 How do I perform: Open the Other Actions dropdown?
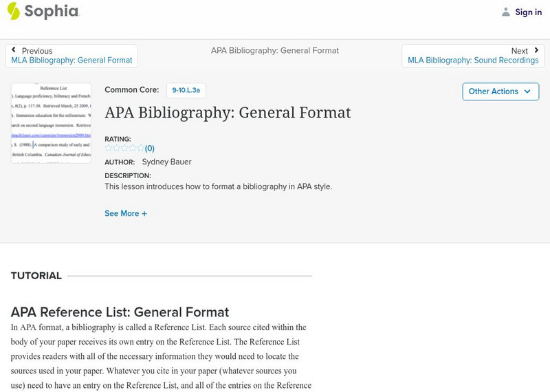(500, 91)
